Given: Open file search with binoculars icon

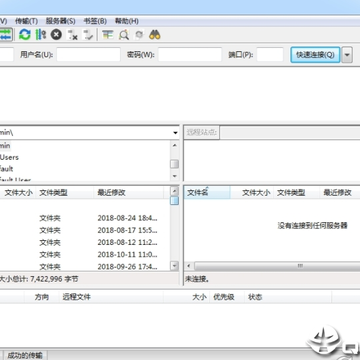Looking at the screenshot, I should point(155,35).
